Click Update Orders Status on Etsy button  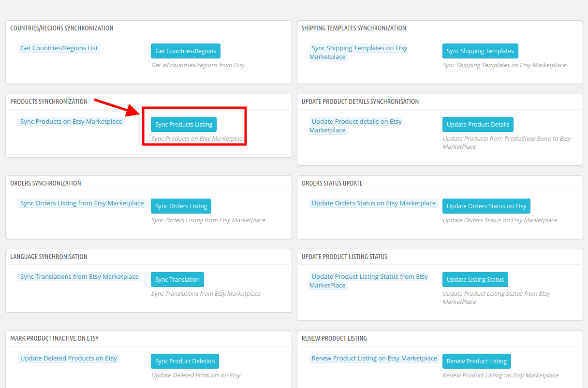(x=486, y=206)
